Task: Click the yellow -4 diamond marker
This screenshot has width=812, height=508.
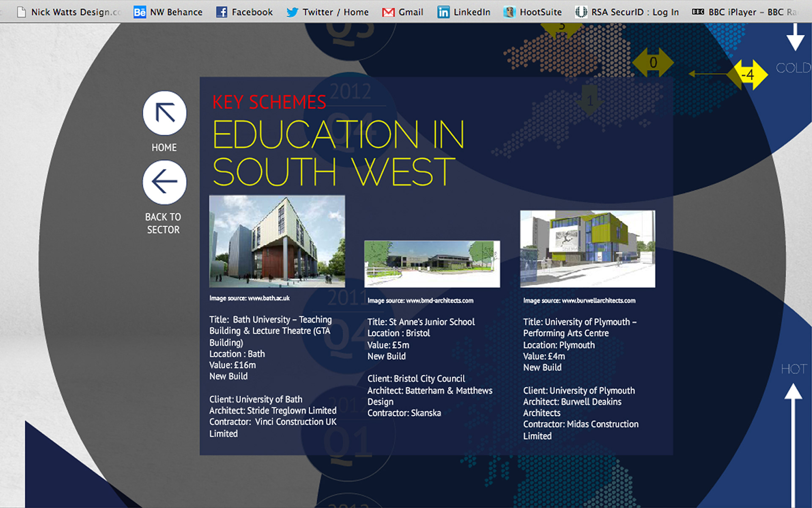Action: (x=748, y=75)
